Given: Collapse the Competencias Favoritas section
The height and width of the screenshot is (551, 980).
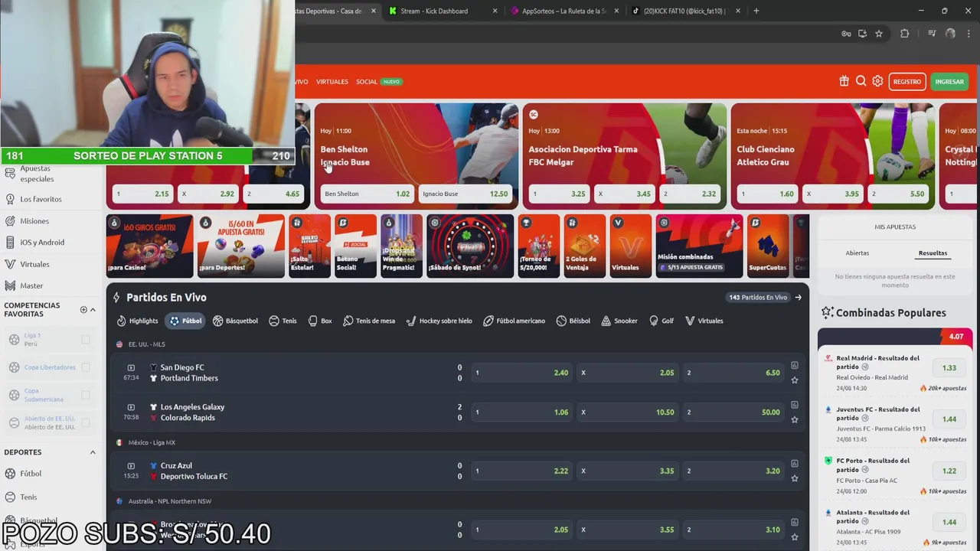Looking at the screenshot, I should (93, 310).
